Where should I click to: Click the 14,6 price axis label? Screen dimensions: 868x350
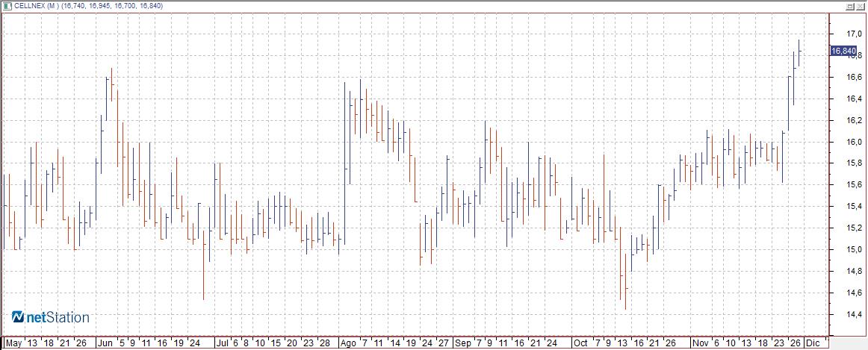pos(854,293)
